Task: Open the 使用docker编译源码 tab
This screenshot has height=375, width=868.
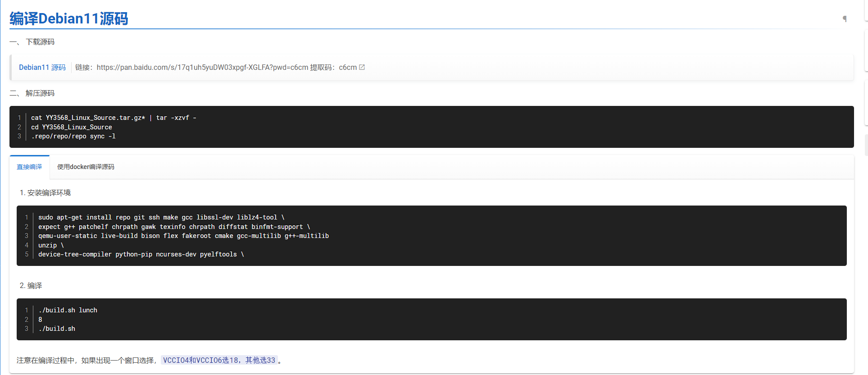Action: pyautogui.click(x=86, y=167)
